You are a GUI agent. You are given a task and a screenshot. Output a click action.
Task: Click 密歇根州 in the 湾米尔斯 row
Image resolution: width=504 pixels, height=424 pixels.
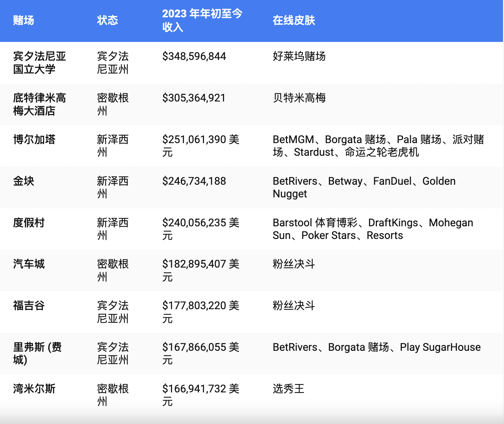tap(113, 395)
